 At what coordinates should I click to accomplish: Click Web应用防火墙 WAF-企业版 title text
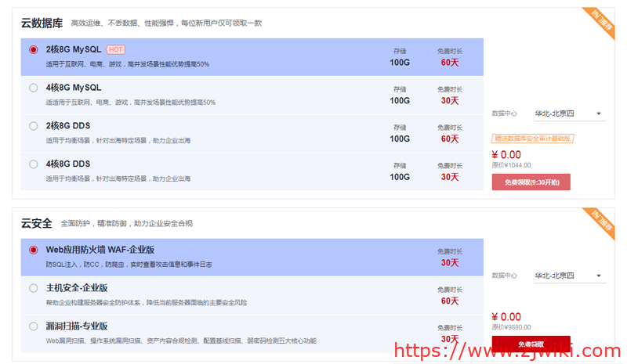(x=100, y=250)
